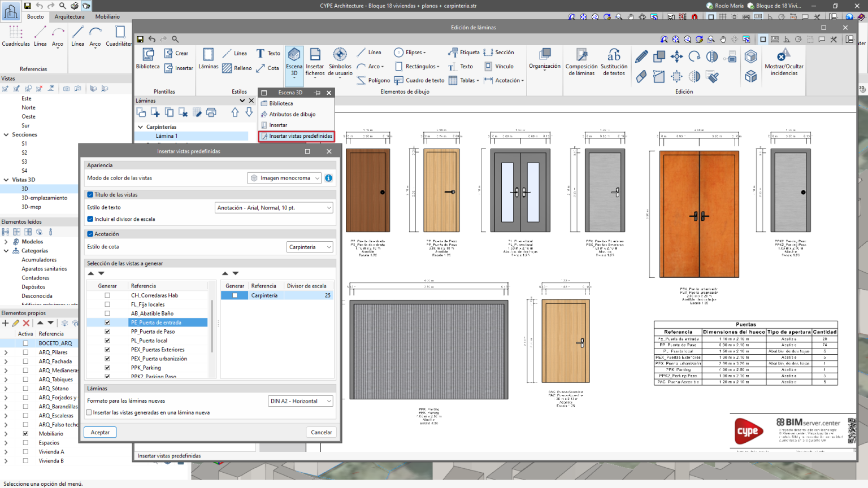
Task: Uncheck Incluir el divisor de escala
Action: pyautogui.click(x=90, y=219)
